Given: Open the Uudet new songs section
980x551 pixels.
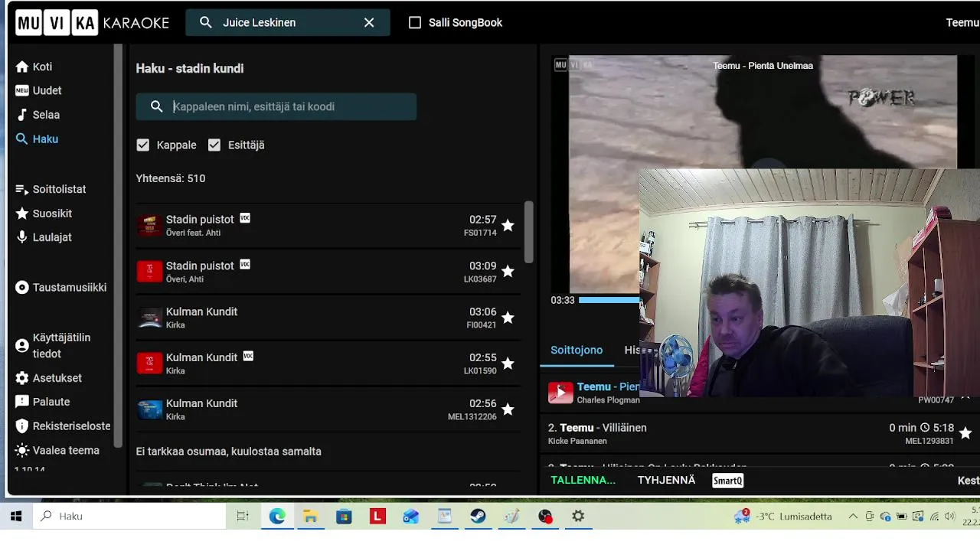Looking at the screenshot, I should click(38, 90).
